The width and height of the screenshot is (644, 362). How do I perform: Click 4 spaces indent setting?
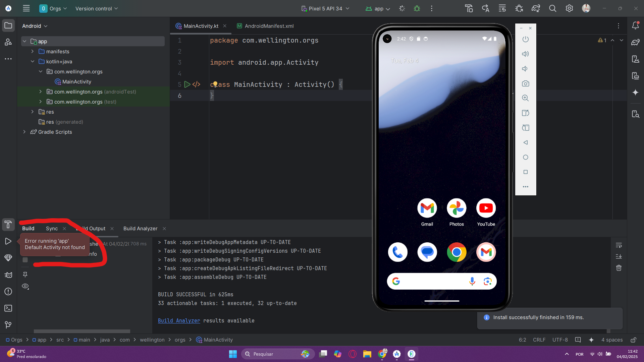coord(612,340)
